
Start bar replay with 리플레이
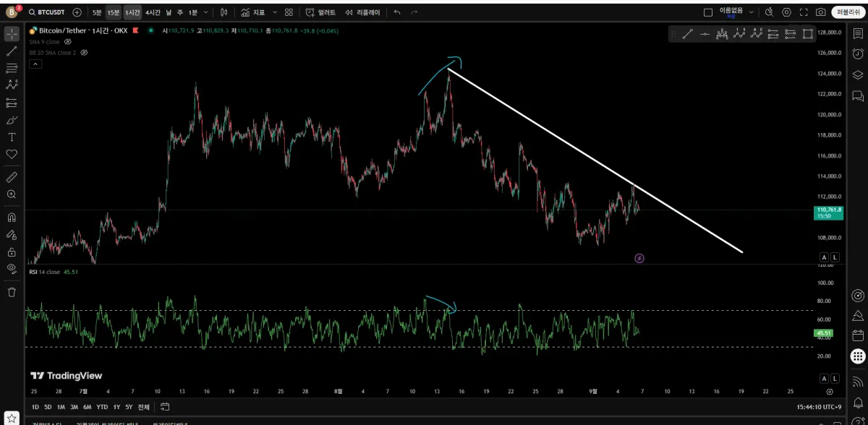362,12
